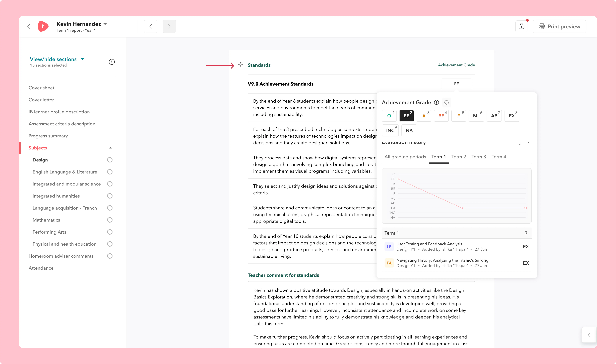The height and width of the screenshot is (364, 616).
Task: Toggle the Design subject circle
Action: [x=110, y=160]
